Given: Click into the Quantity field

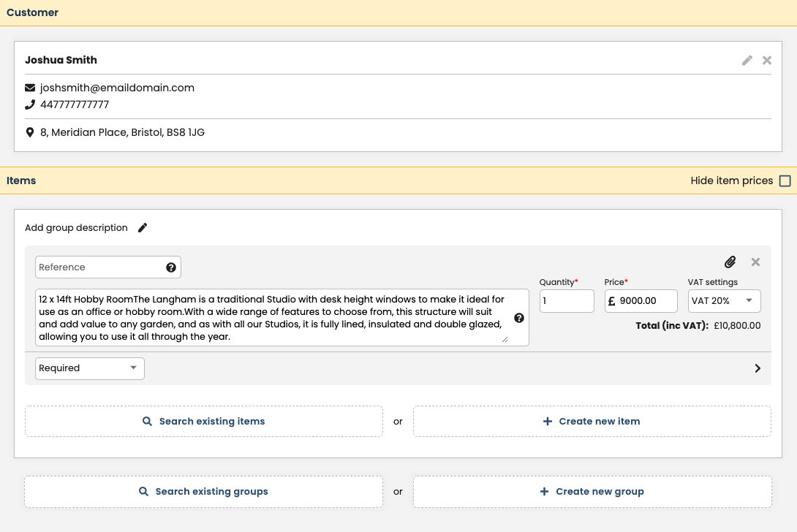Looking at the screenshot, I should click(567, 301).
